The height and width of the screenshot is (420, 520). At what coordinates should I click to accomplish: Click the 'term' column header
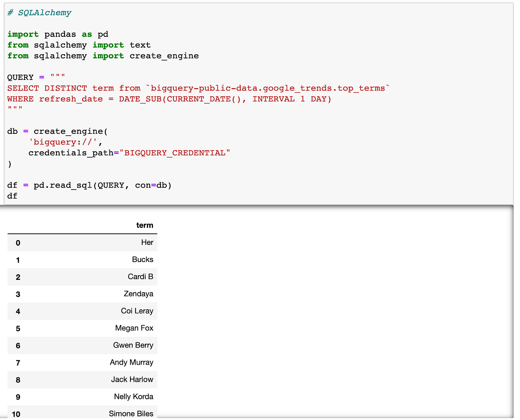[x=145, y=225]
